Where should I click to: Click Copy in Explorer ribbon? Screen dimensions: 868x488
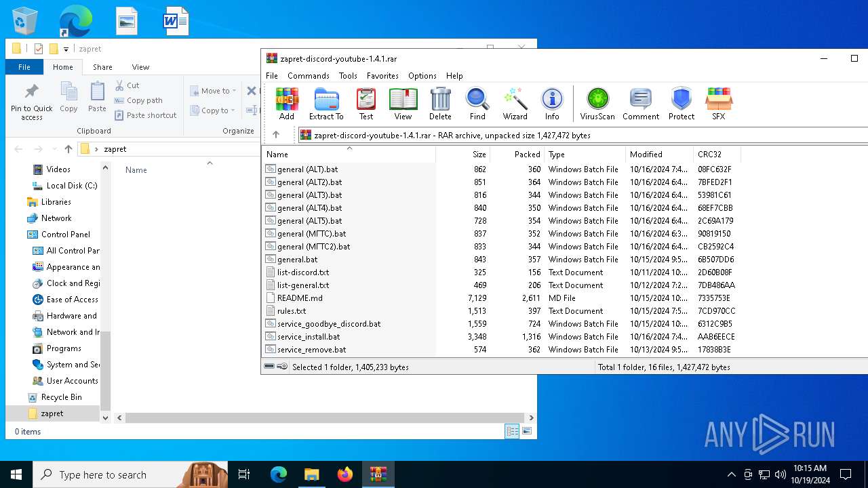click(x=68, y=97)
